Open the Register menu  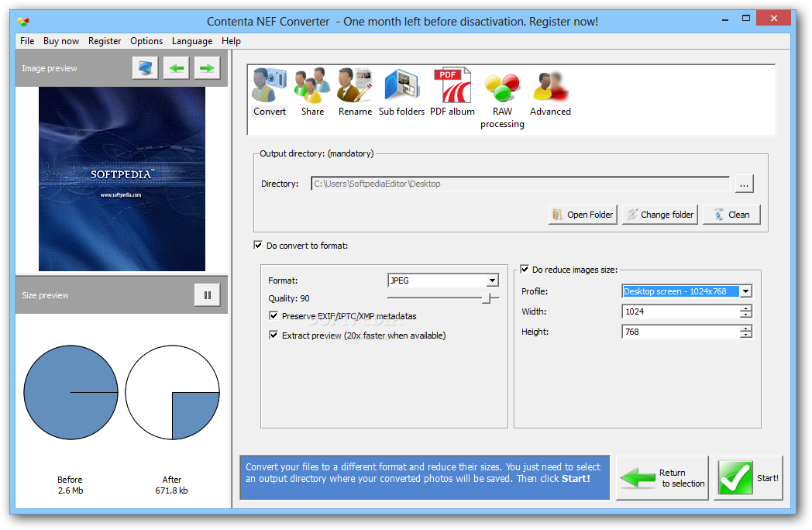pos(105,41)
